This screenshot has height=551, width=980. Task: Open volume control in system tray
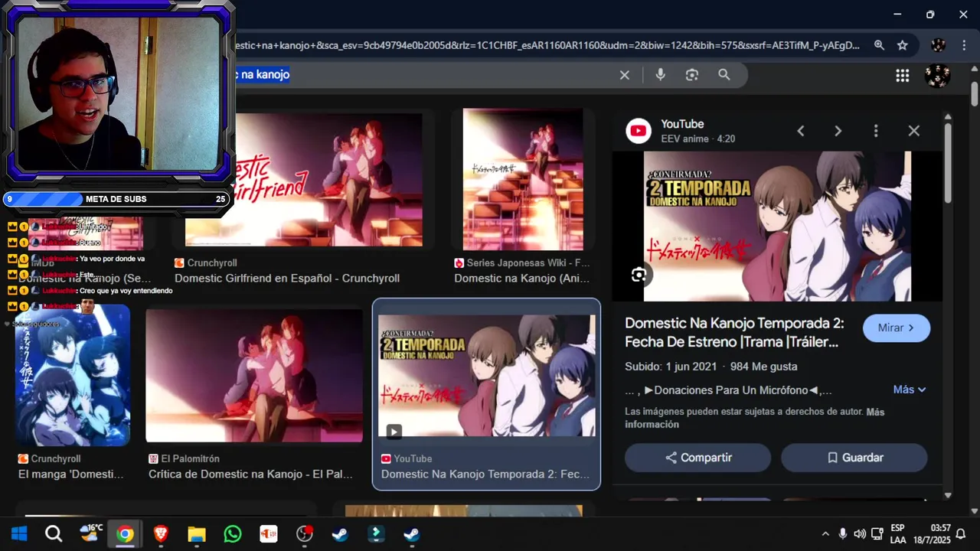point(860,534)
